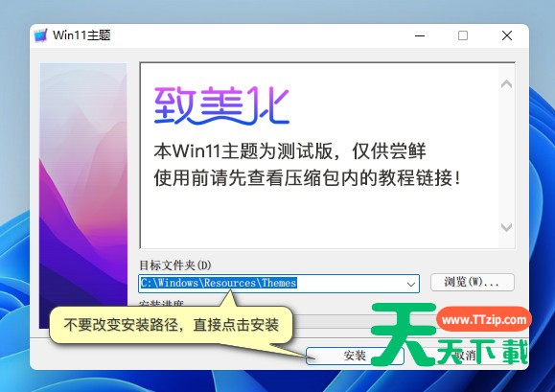Expand the destination folder dropdown arrow

[x=411, y=284]
